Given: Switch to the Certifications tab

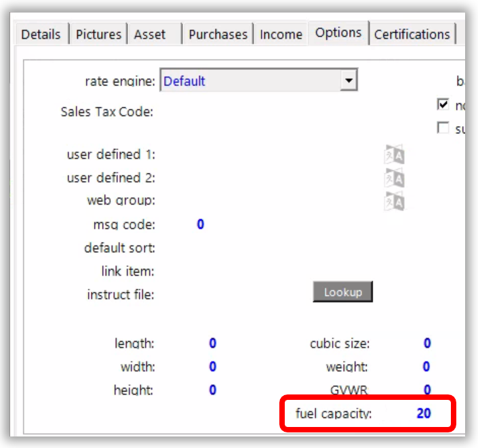Looking at the screenshot, I should (x=412, y=34).
